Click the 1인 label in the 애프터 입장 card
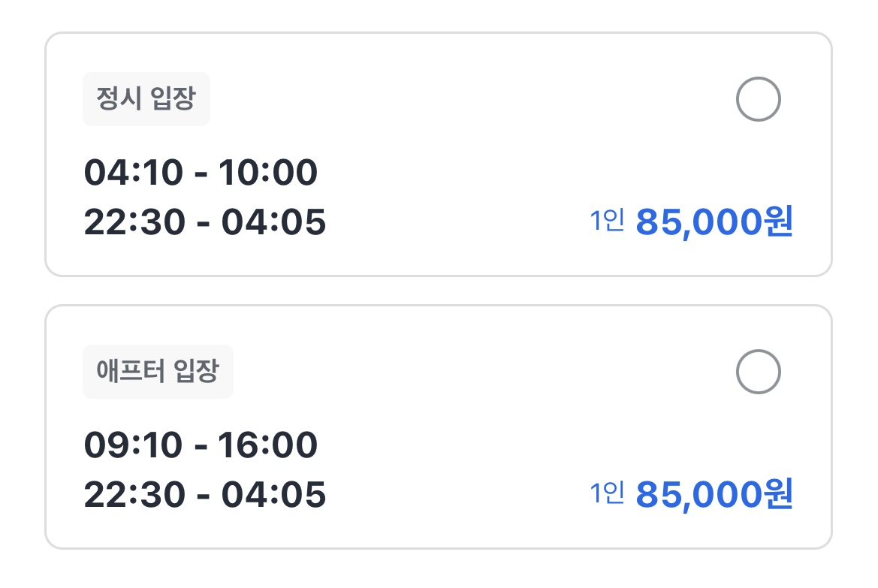This screenshot has width=878, height=588. tap(607, 494)
